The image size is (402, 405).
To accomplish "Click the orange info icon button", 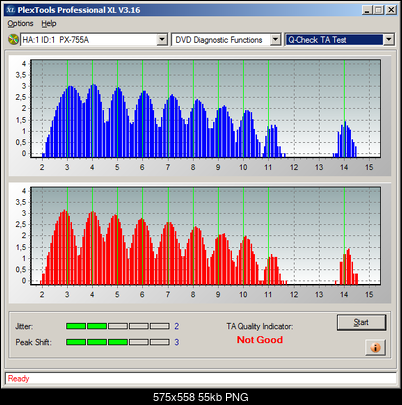I will point(375,347).
